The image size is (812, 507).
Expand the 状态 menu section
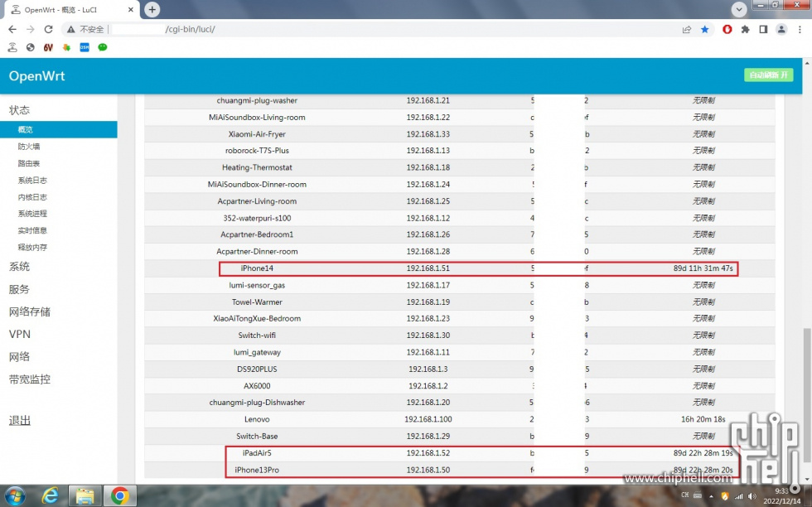pyautogui.click(x=20, y=110)
